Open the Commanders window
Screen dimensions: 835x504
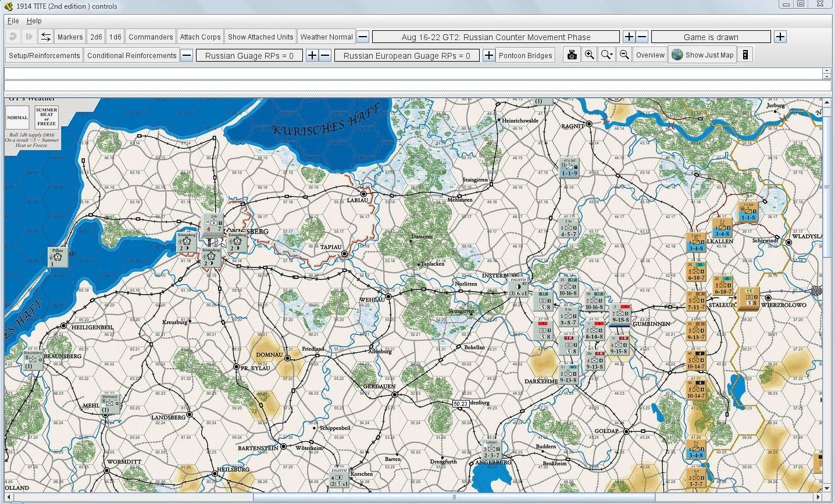151,37
